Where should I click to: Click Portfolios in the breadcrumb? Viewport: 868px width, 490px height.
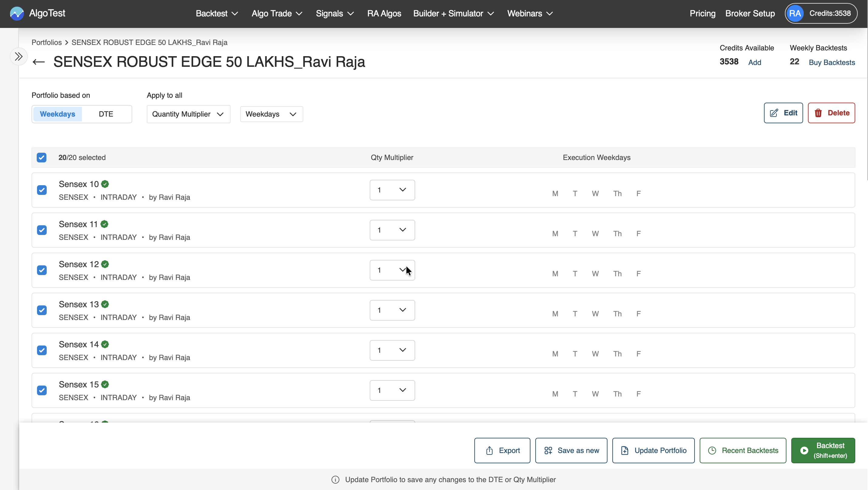point(46,43)
